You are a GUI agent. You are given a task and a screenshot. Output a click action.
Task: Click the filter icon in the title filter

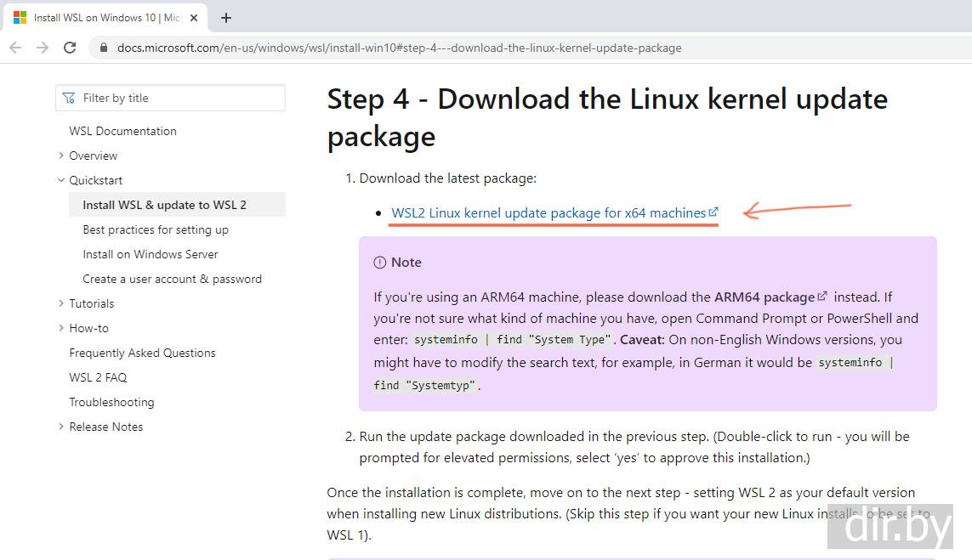click(x=69, y=99)
